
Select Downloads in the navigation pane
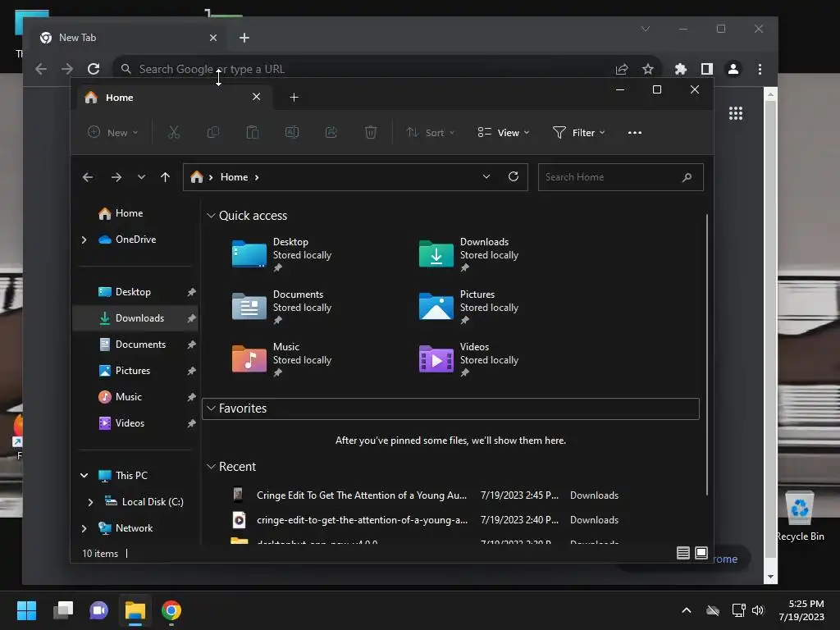(135, 318)
